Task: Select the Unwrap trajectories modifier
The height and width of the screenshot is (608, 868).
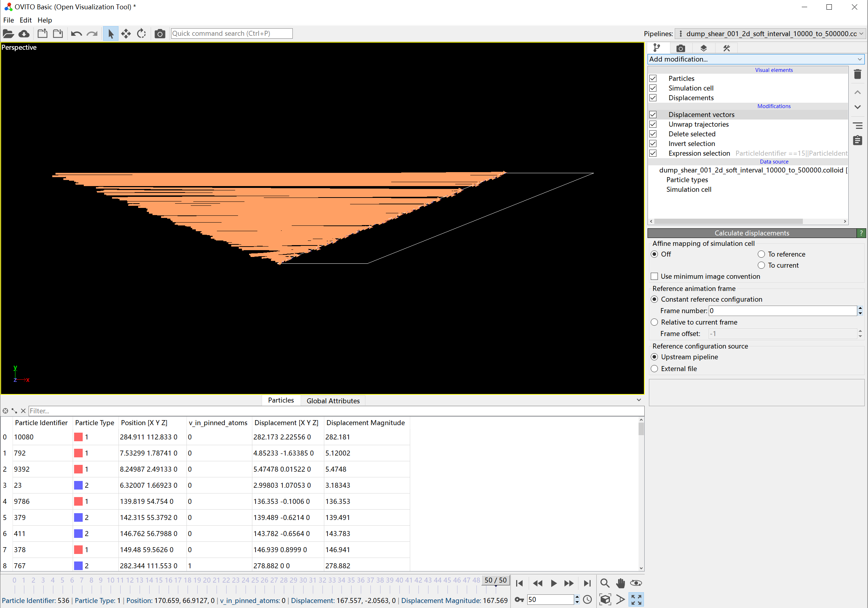Action: [x=698, y=124]
